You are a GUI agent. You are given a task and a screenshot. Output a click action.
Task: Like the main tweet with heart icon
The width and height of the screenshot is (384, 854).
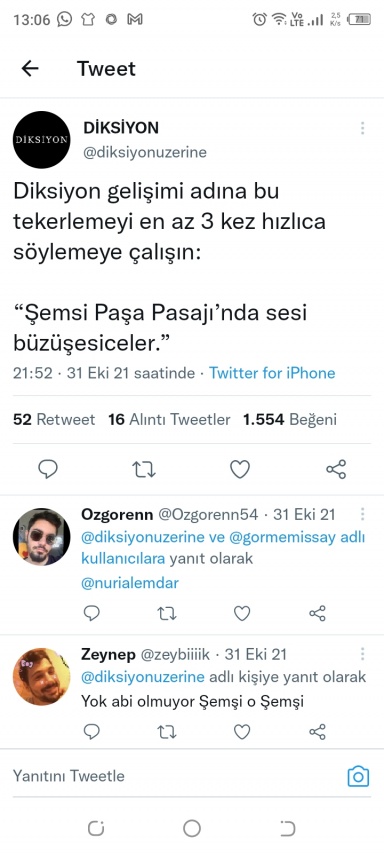[240, 469]
